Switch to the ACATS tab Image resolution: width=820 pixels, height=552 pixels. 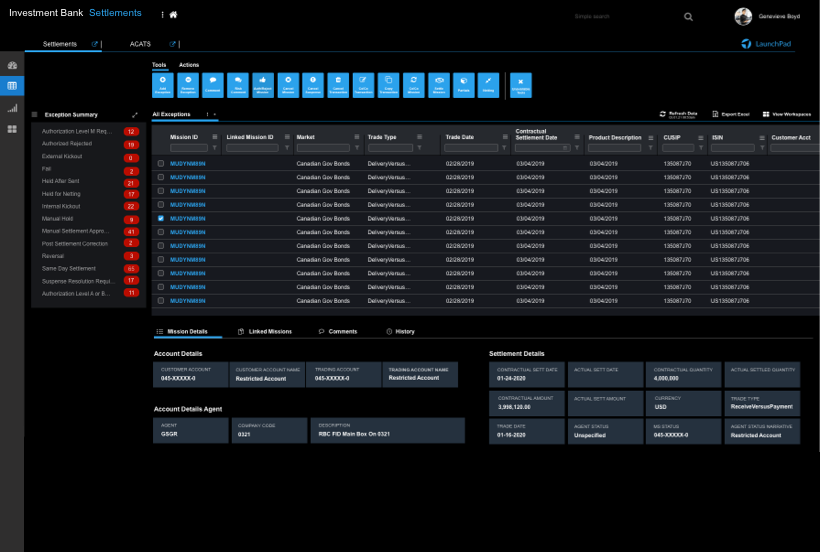[x=140, y=44]
